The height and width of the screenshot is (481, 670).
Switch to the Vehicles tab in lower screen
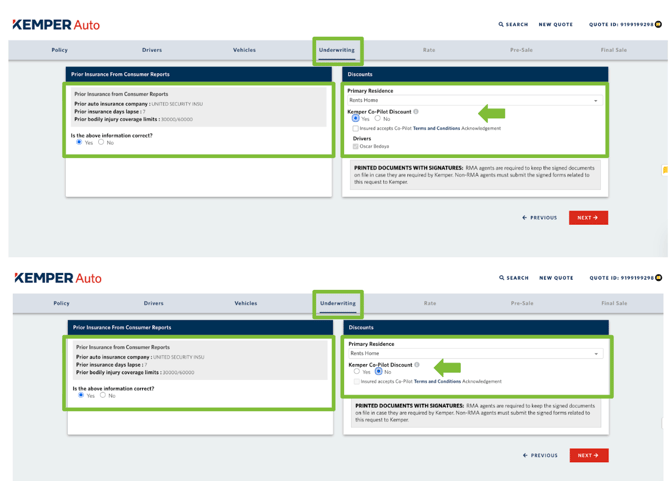[x=245, y=303]
